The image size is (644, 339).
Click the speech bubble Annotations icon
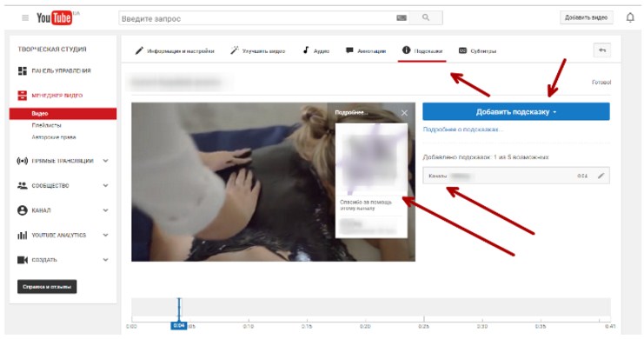click(x=349, y=50)
